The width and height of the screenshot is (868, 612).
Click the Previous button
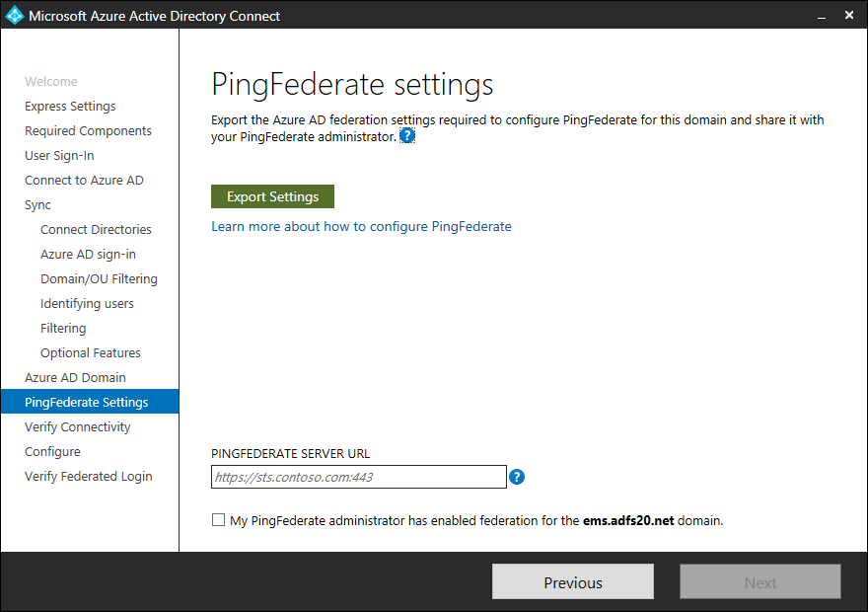click(x=572, y=581)
